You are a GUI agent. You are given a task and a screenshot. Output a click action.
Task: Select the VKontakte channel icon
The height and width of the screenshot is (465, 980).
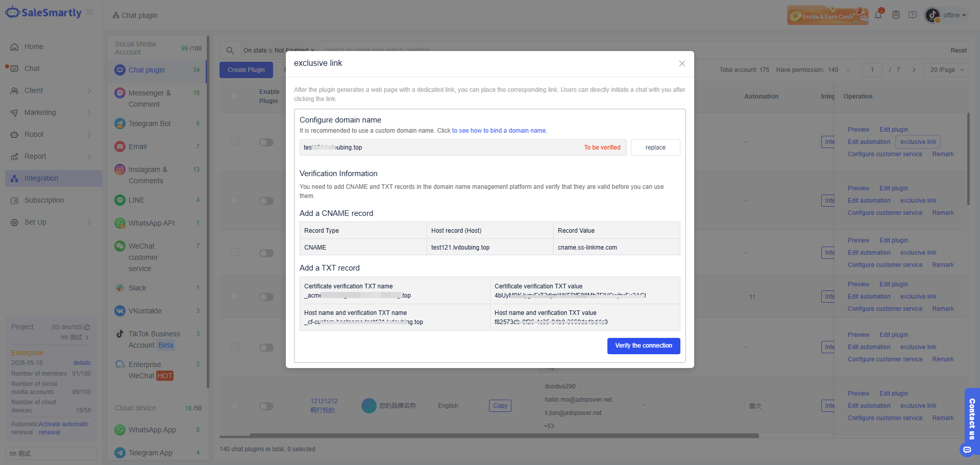click(x=120, y=311)
